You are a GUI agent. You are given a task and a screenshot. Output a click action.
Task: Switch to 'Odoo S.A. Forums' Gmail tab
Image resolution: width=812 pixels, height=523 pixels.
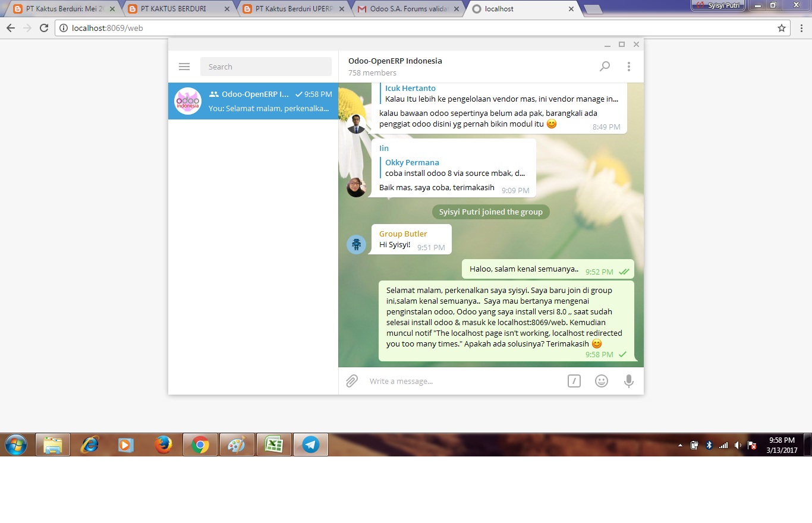(407, 9)
